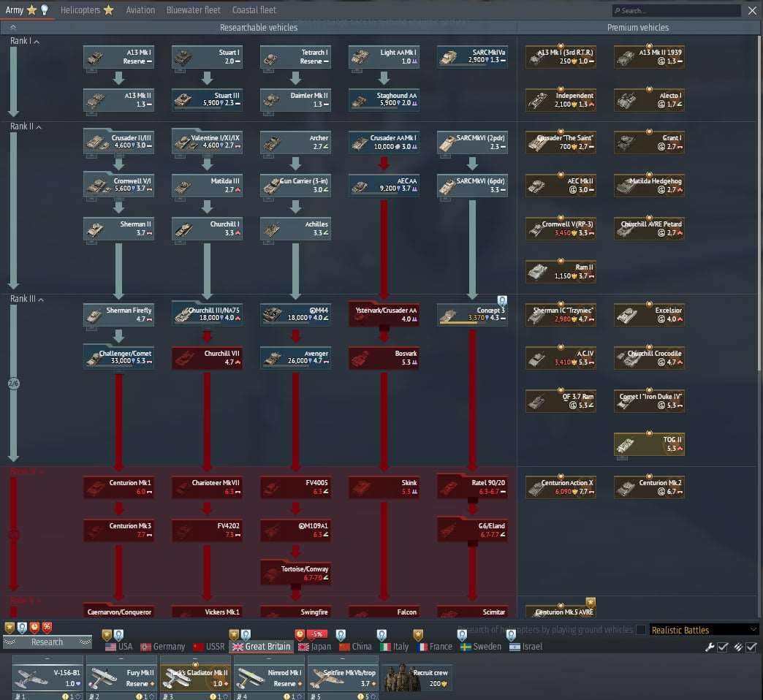The width and height of the screenshot is (763, 700).
Task: Select the USA nation tab
Action: (x=118, y=647)
